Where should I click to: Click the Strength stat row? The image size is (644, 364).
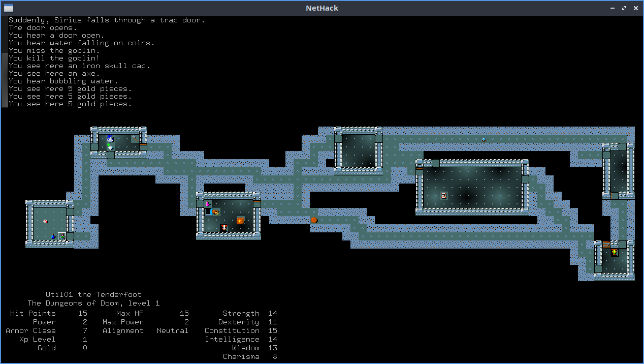coord(250,314)
